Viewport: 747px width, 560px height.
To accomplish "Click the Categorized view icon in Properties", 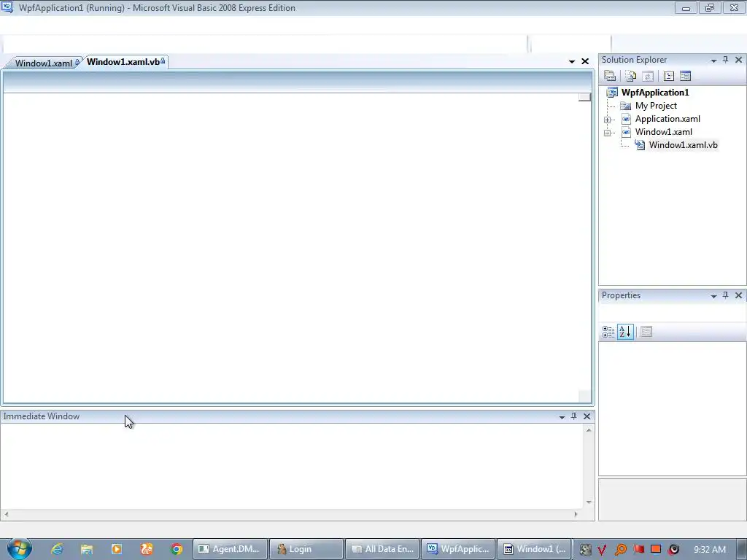I will pyautogui.click(x=608, y=332).
